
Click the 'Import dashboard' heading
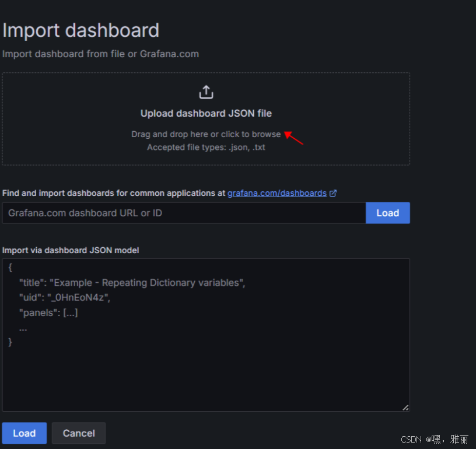coord(80,30)
